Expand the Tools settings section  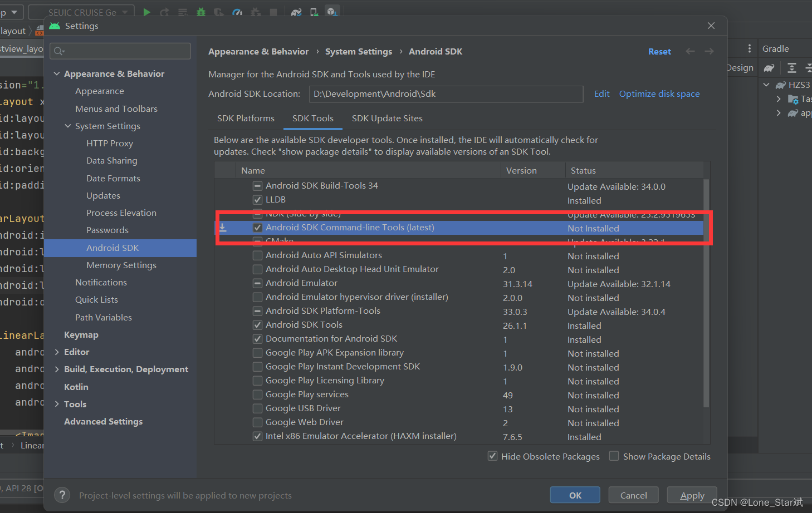click(57, 404)
